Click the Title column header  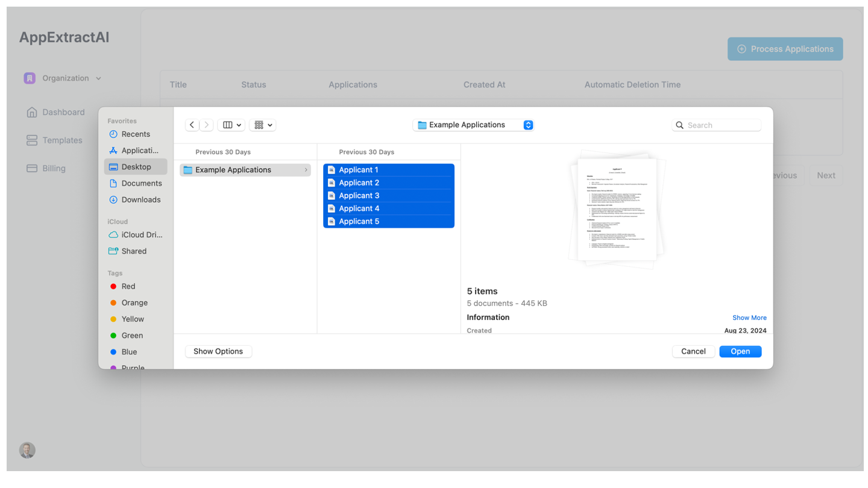click(x=178, y=85)
